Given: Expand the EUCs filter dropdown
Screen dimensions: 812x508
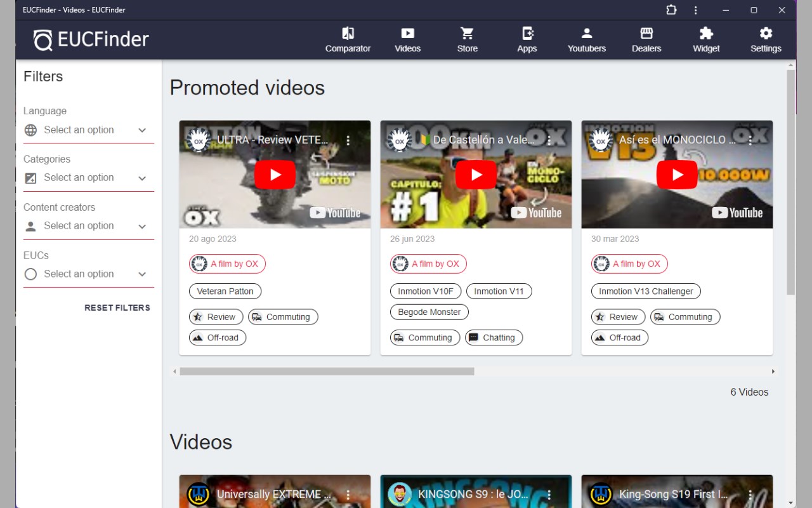Looking at the screenshot, I should coord(89,274).
